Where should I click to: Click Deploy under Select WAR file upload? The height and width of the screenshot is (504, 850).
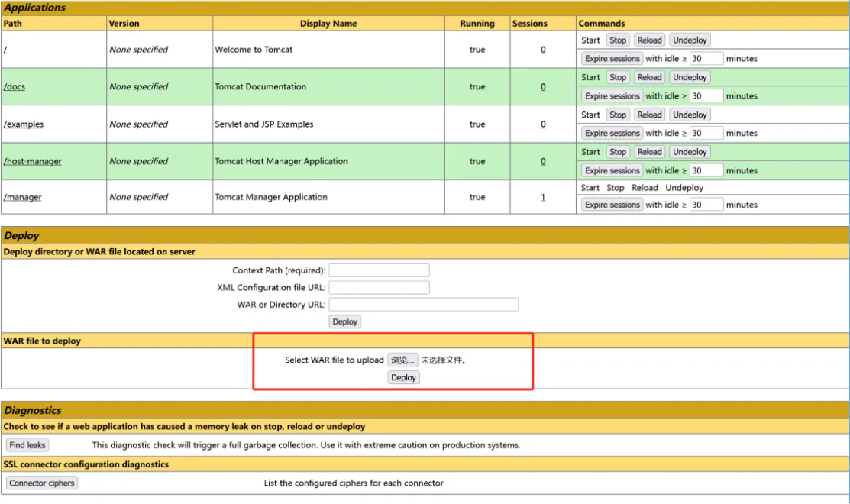pyautogui.click(x=403, y=378)
